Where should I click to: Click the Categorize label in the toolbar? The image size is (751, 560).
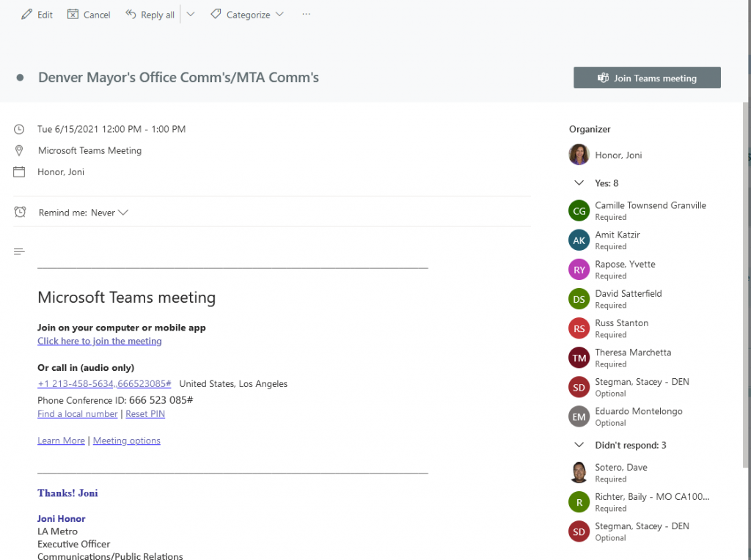coord(248,15)
